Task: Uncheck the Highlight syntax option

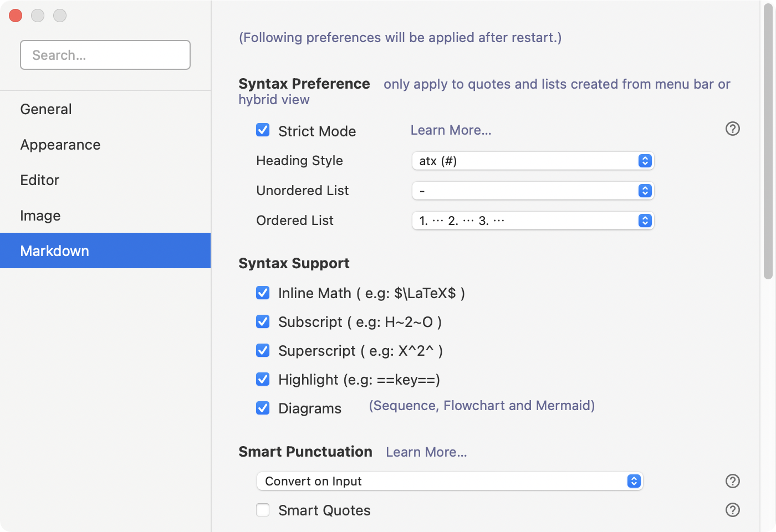Action: [263, 379]
